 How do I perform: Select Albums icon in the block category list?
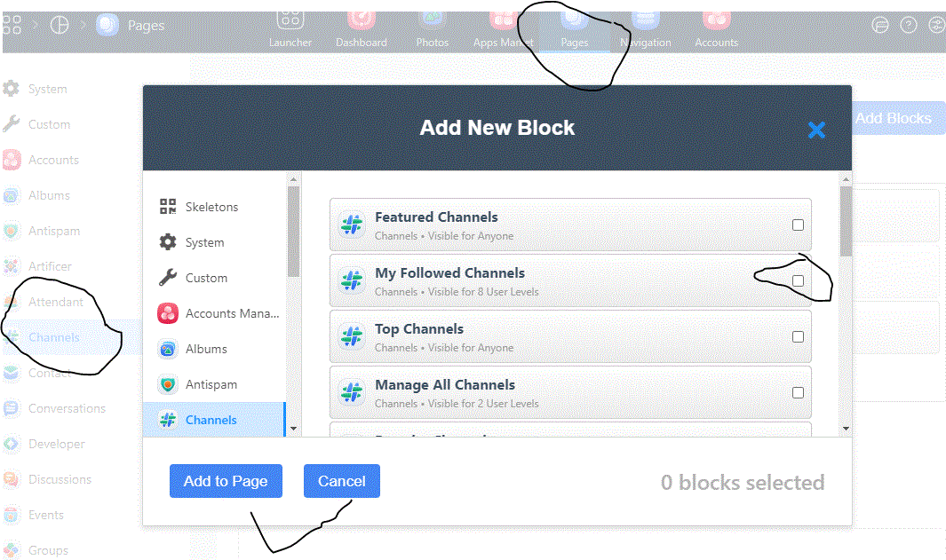[168, 349]
